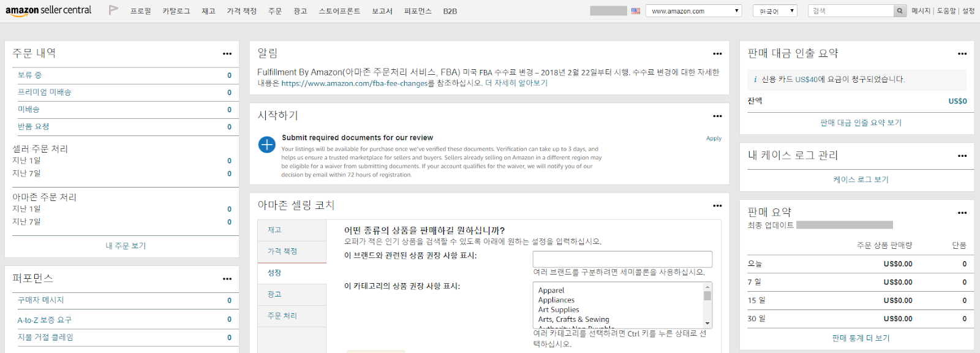Viewport: 980px width, 353px height.
Task: Click the 판매 통계 더 보기 link
Action: [x=861, y=338]
